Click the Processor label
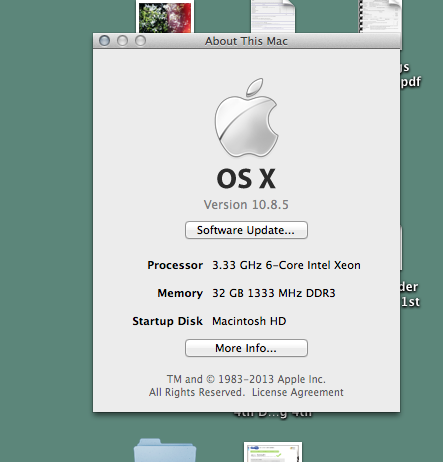Screen dimensions: 443x462 pyautogui.click(x=175, y=265)
